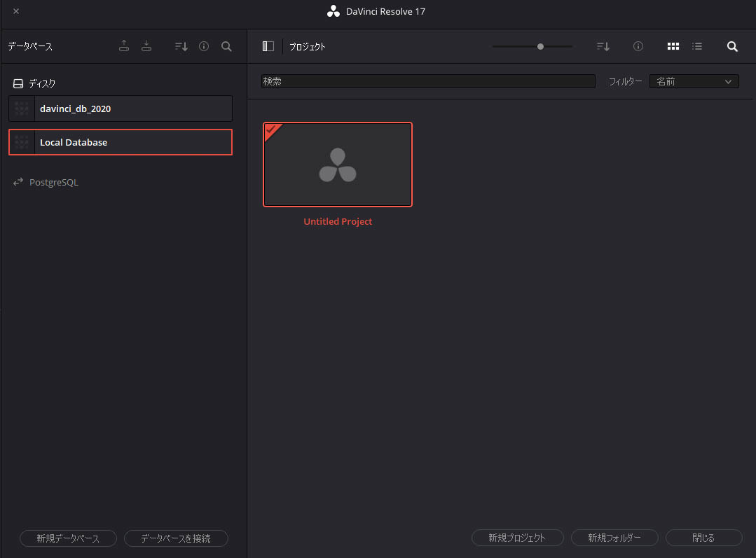Open database sort options
Screen dimensions: 756x558
click(x=181, y=46)
